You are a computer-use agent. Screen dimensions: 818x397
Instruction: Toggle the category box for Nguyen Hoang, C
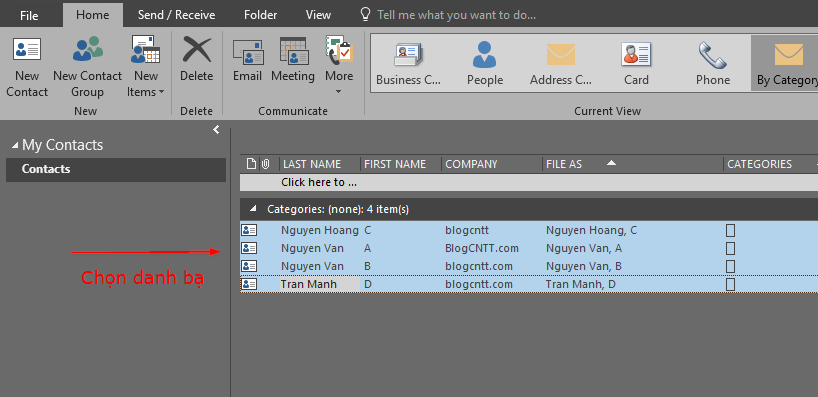[730, 230]
